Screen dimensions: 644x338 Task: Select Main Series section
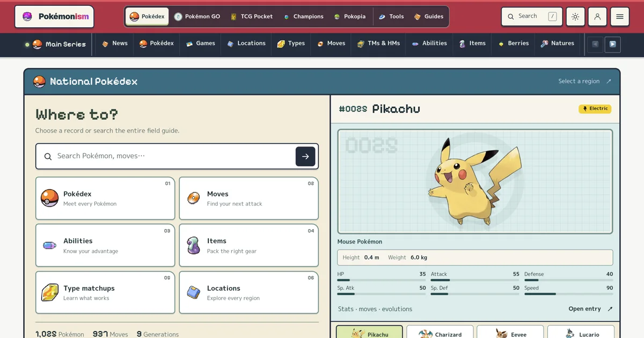tap(55, 44)
